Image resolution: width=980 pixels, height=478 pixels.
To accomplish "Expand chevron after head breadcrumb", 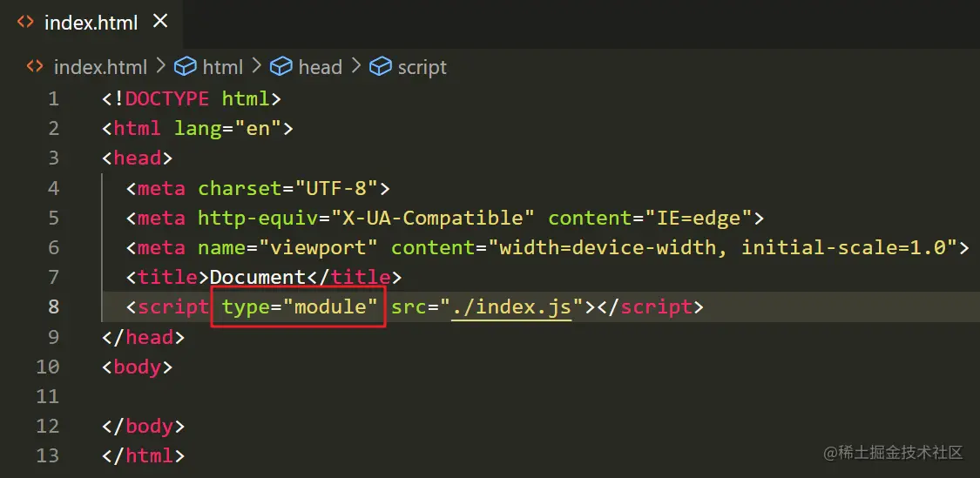I will pyautogui.click(x=356, y=65).
